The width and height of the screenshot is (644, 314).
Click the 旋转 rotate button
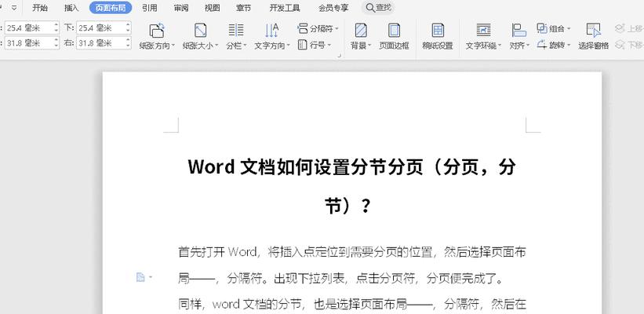pyautogui.click(x=554, y=45)
